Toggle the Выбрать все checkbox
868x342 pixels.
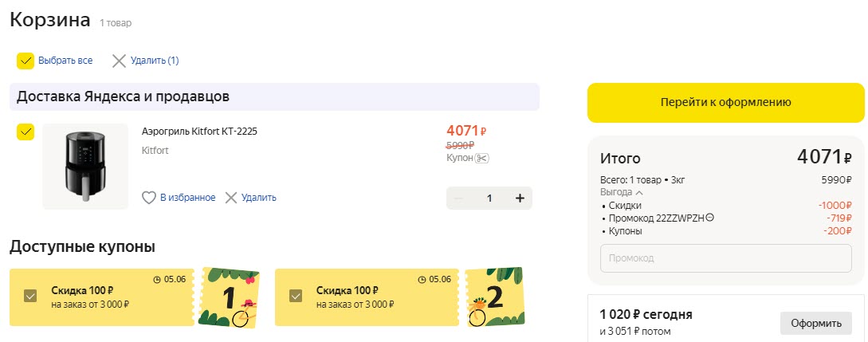[x=26, y=61]
